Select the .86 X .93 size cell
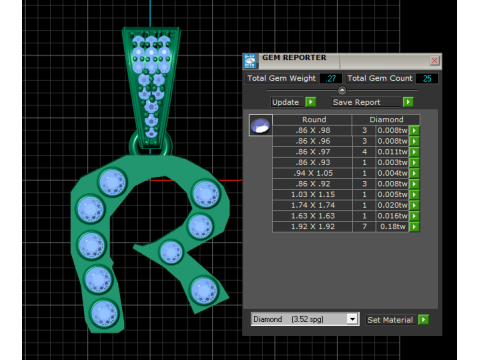The width and height of the screenshot is (480, 360). pyautogui.click(x=312, y=163)
